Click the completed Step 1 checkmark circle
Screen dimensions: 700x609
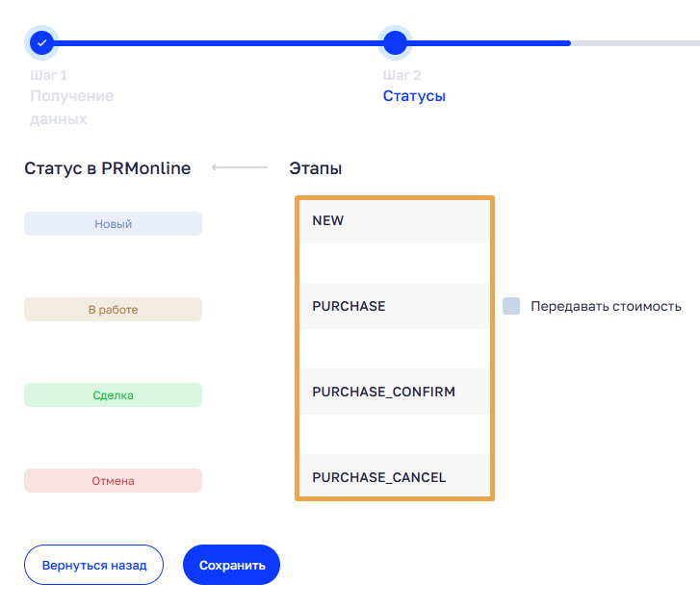coord(40,42)
